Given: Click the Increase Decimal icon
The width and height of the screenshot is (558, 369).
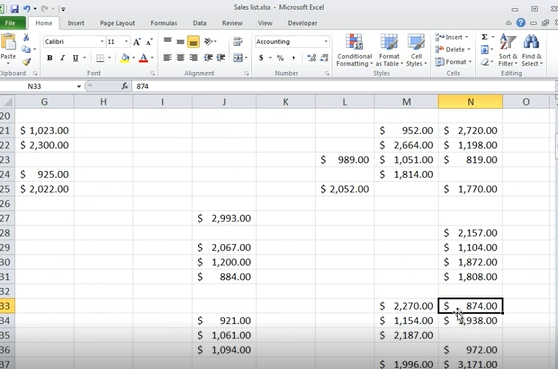Looking at the screenshot, I should (311, 58).
